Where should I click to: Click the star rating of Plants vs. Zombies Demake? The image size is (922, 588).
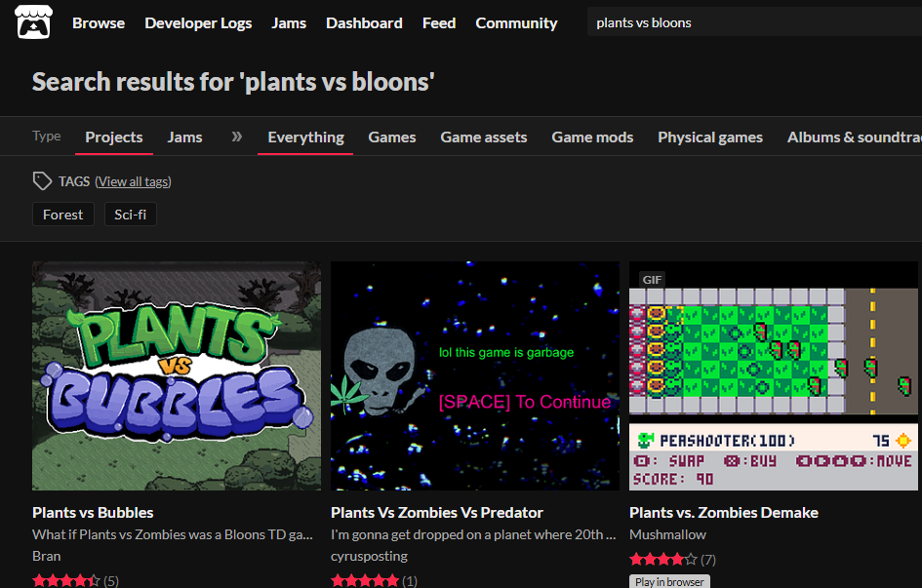pos(663,559)
